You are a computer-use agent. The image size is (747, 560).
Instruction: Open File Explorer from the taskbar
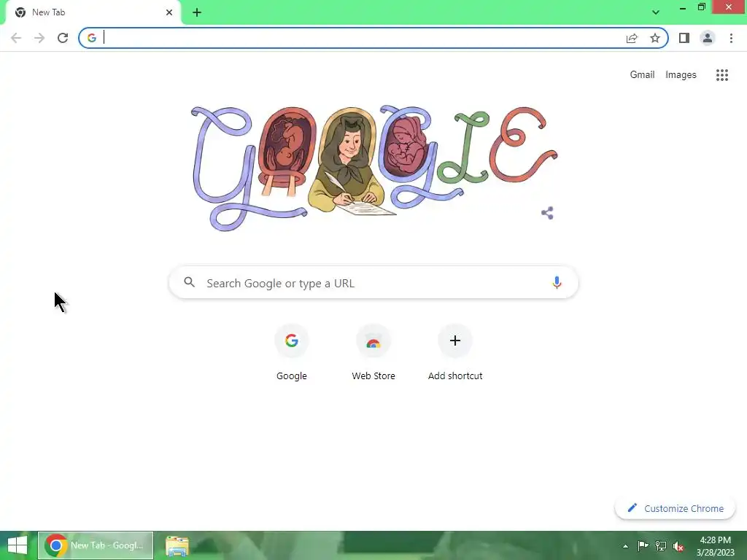177,545
